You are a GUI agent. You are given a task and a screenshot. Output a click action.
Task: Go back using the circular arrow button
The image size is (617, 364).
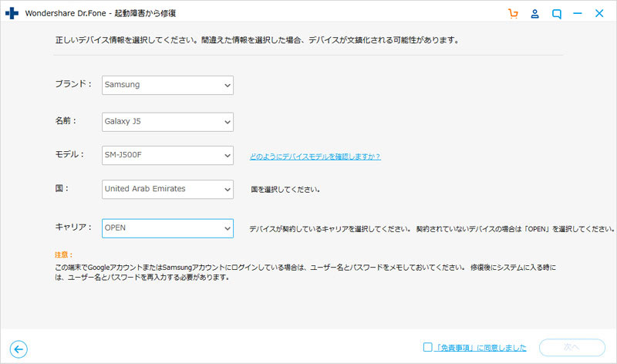pyautogui.click(x=19, y=349)
